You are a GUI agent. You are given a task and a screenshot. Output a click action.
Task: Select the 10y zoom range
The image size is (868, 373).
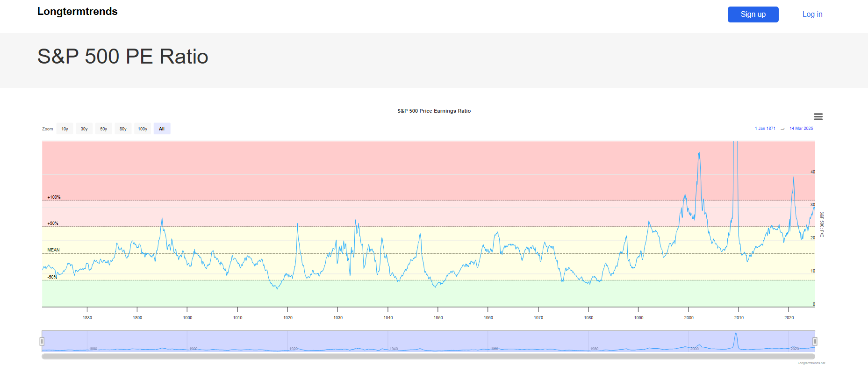(x=65, y=129)
